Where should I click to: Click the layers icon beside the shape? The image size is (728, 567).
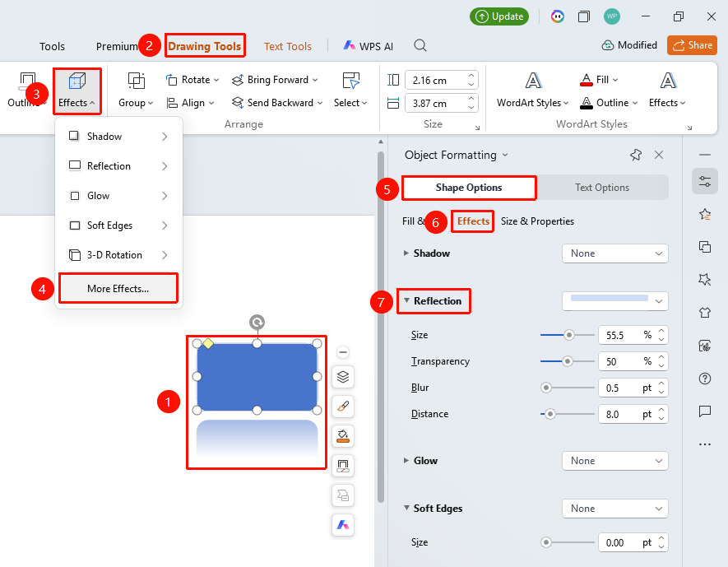tap(343, 377)
